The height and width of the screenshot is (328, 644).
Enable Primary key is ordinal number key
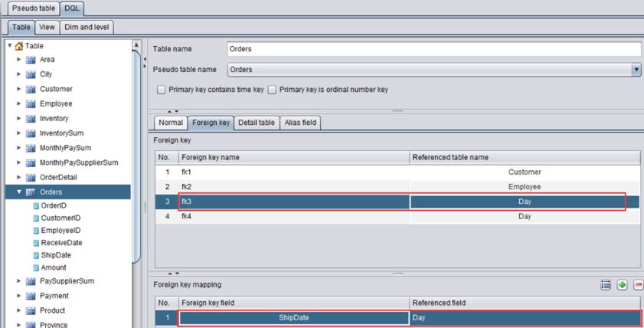pyautogui.click(x=272, y=90)
